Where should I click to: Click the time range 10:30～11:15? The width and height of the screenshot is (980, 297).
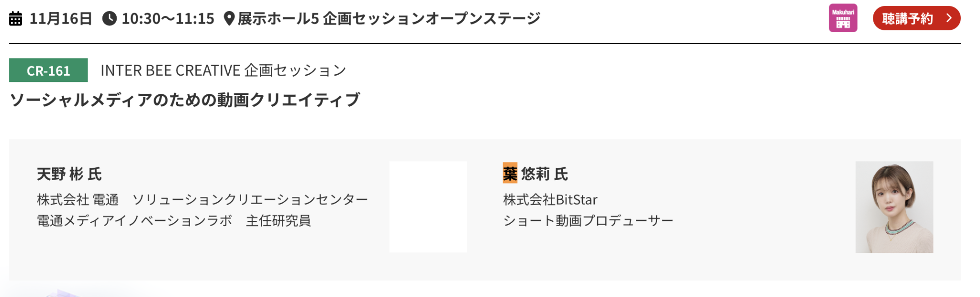168,19
